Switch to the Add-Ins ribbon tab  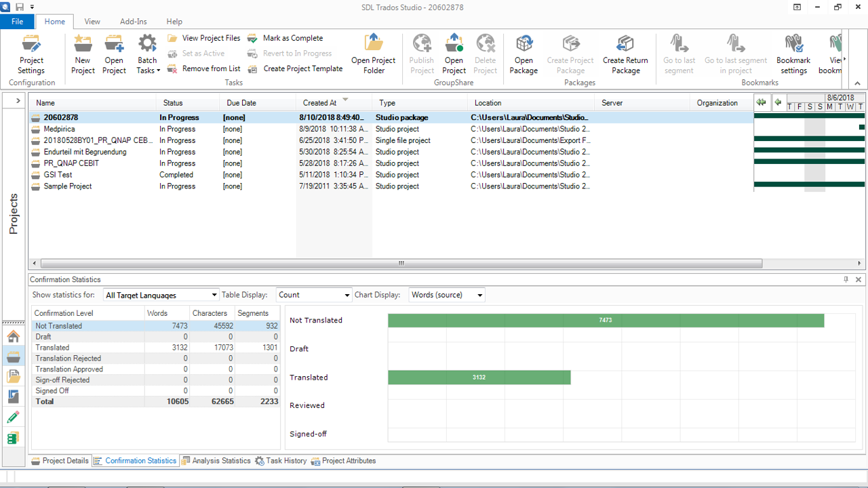click(134, 22)
